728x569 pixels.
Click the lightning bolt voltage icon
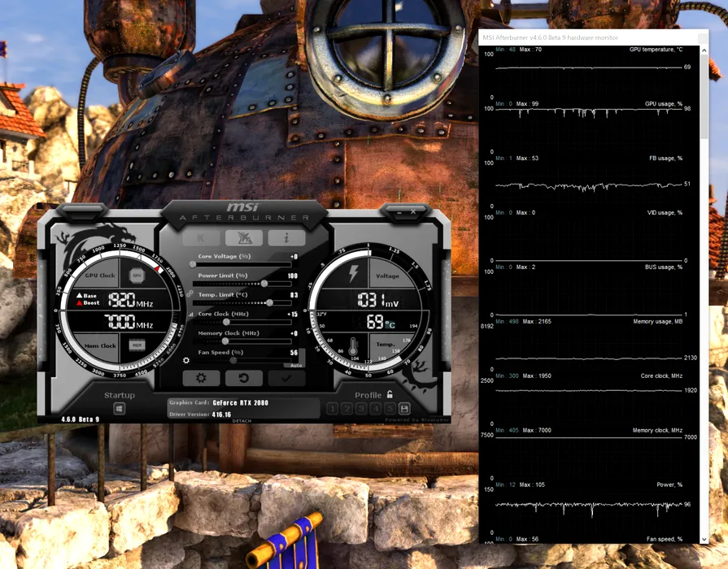(353, 273)
